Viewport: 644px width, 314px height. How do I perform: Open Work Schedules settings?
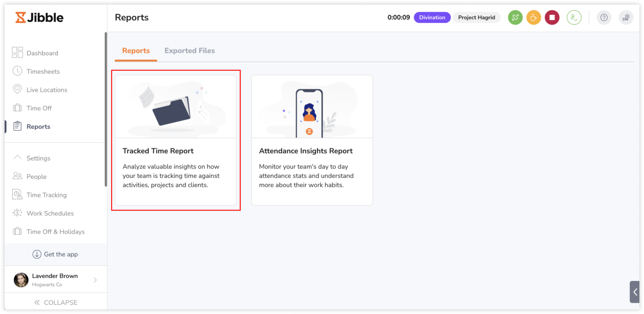49,213
